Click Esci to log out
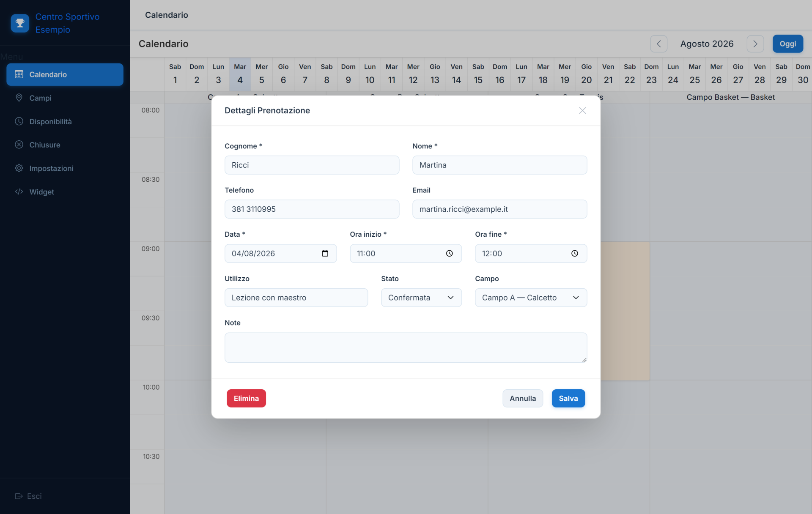812x514 pixels. [28, 496]
